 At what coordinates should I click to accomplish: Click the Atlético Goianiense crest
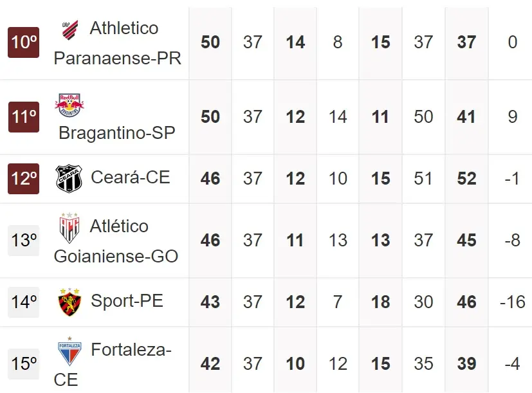(x=69, y=227)
